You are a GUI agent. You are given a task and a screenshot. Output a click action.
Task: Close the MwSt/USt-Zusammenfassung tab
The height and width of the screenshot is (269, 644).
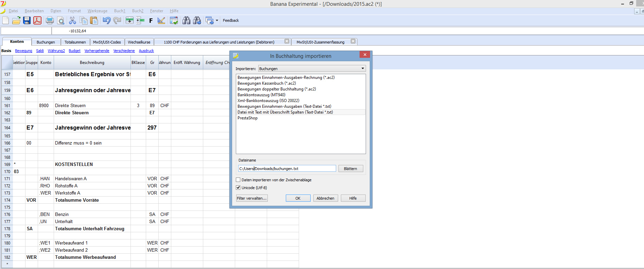353,41
